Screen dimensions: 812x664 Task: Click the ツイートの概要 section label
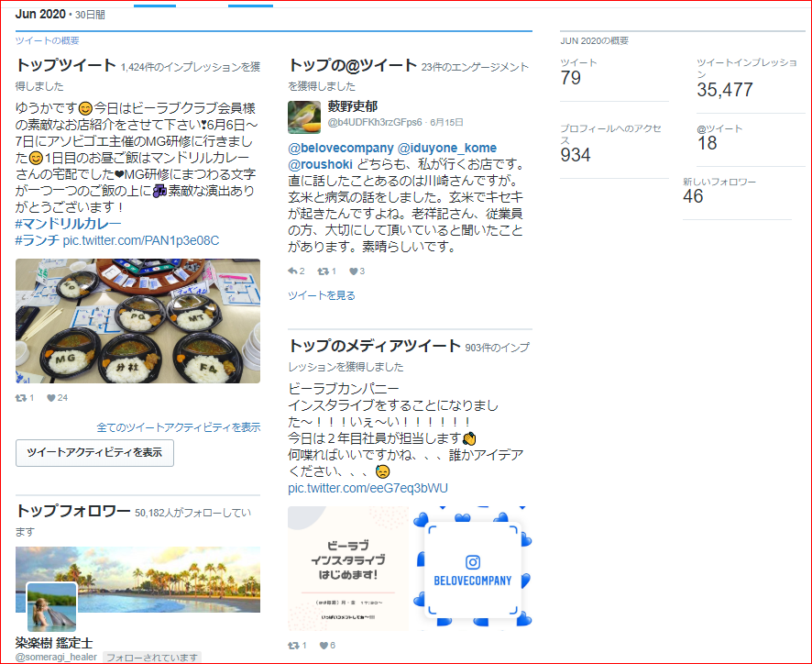pos(47,40)
